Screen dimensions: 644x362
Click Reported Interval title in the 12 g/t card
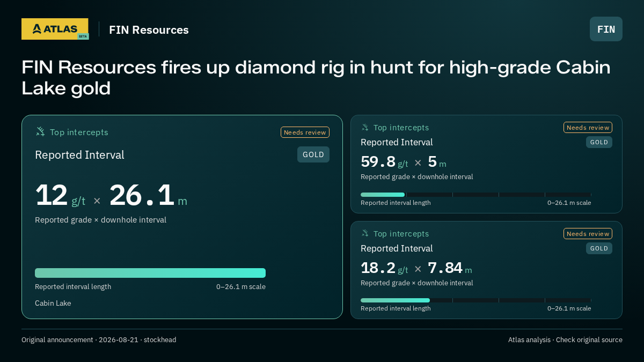79,155
